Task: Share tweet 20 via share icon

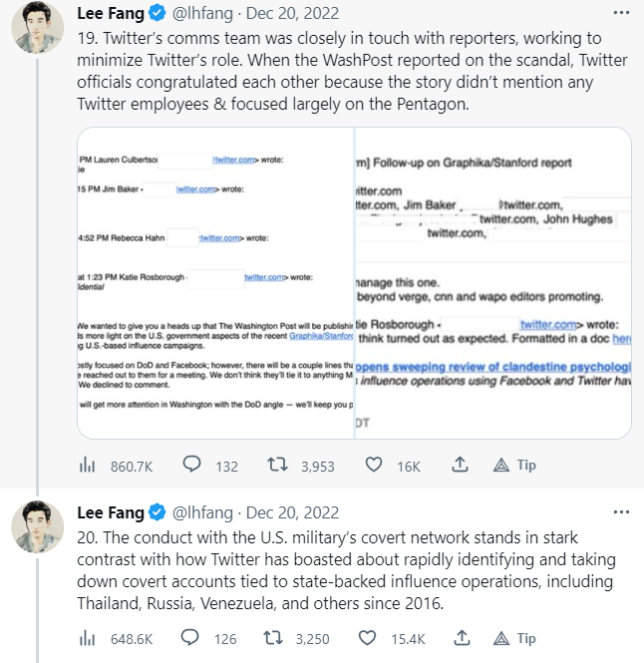Action: [461, 638]
